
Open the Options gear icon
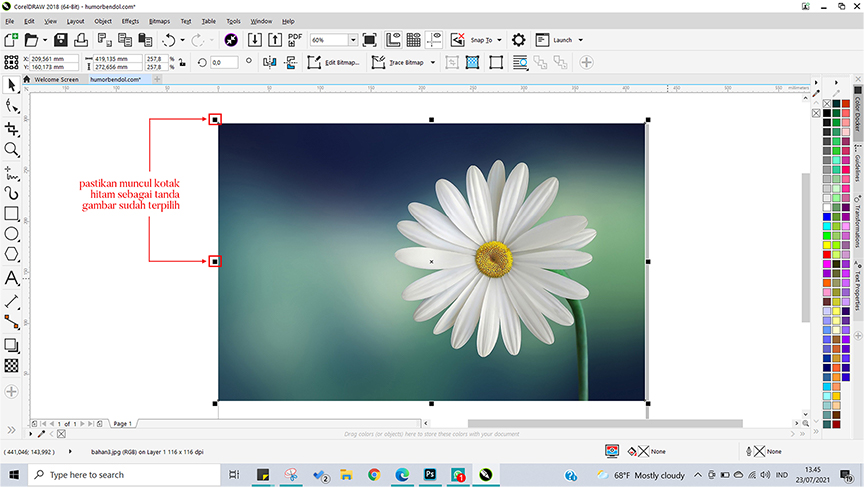pos(519,40)
